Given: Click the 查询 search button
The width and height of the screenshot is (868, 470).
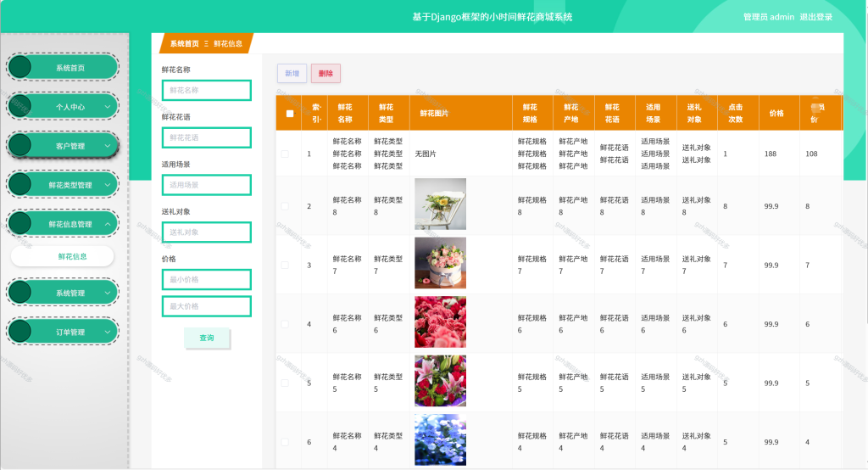Looking at the screenshot, I should [207, 338].
